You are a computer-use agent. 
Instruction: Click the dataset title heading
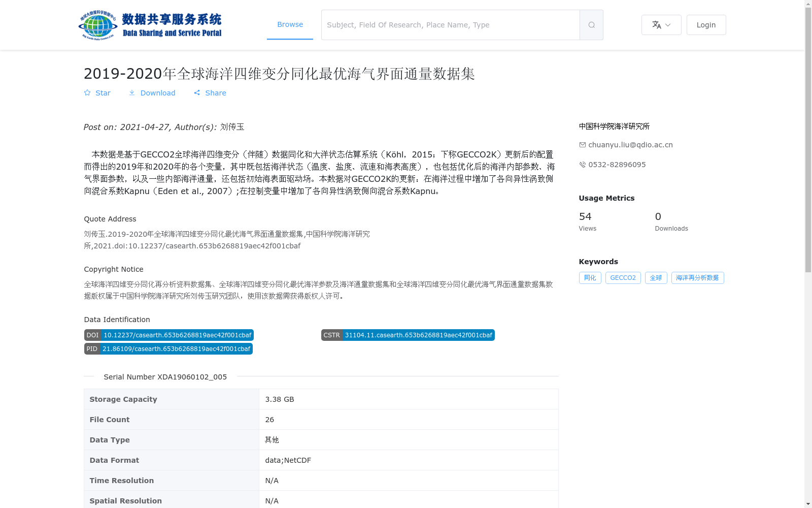click(x=279, y=74)
